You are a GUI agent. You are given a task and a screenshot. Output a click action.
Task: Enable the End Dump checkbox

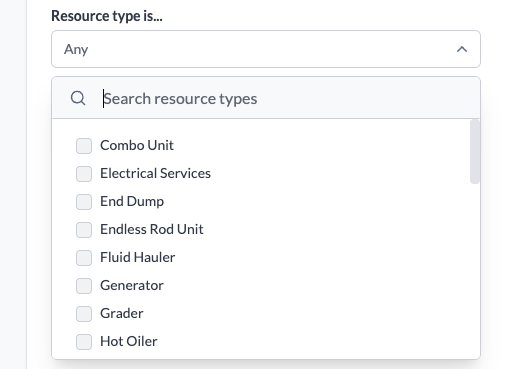click(x=84, y=202)
